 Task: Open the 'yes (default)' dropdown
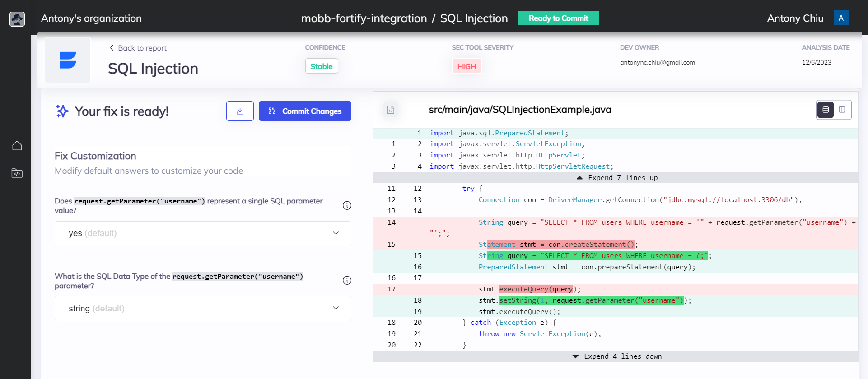[x=203, y=233]
